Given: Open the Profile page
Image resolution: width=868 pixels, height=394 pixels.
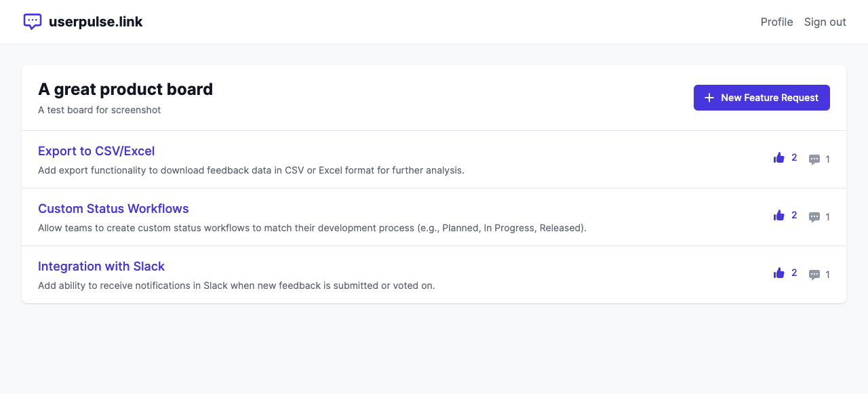Looking at the screenshot, I should (776, 22).
